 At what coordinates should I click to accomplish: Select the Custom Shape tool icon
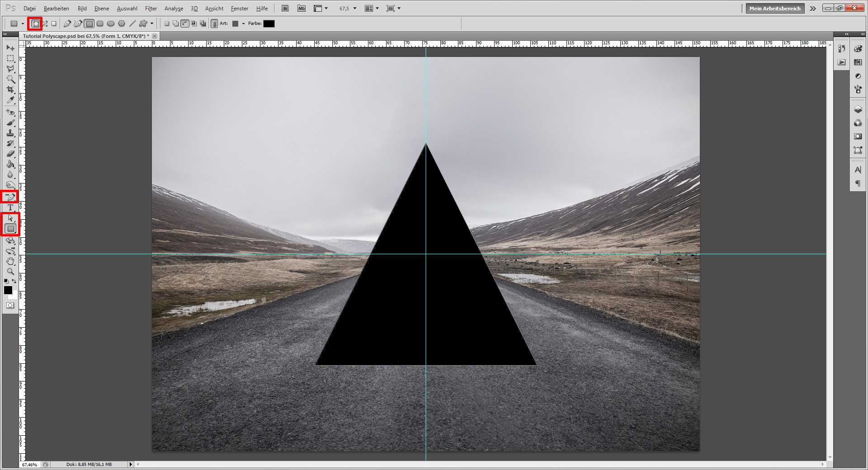tap(144, 23)
